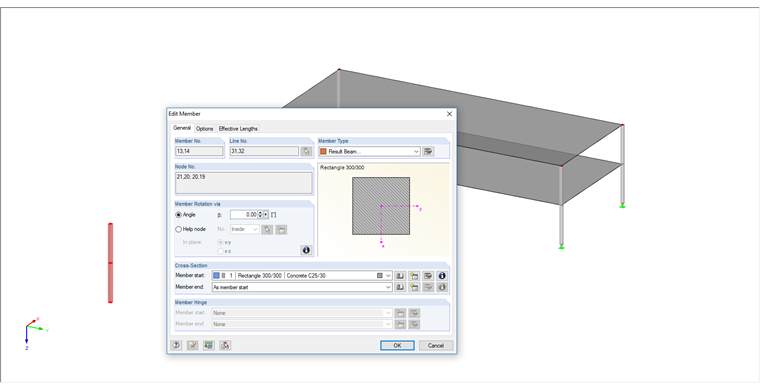Choose x-y plane radio option
This screenshot has width=760, height=391.
point(221,242)
